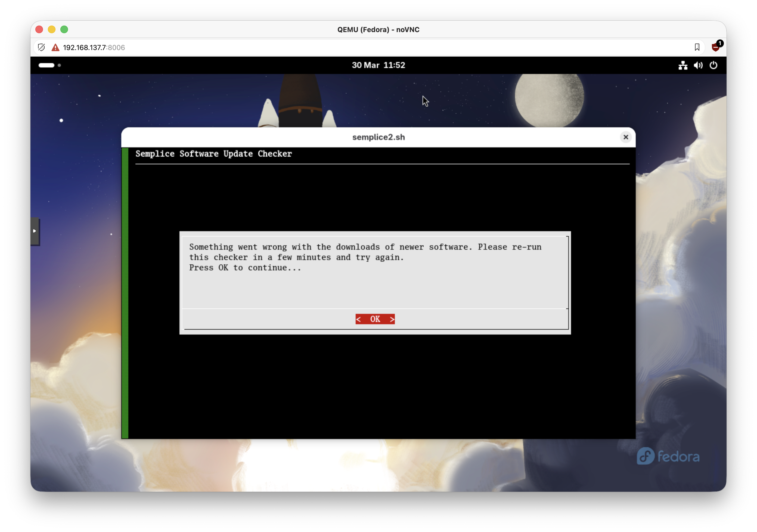757x532 pixels.
Task: Click the Fedora logo watermark on the desktop
Action: tap(668, 456)
